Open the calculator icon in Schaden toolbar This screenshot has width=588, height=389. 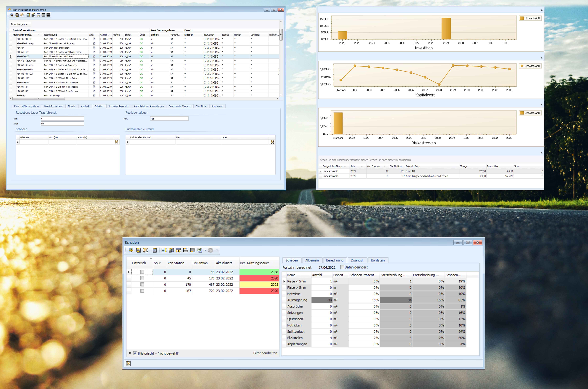(155, 250)
